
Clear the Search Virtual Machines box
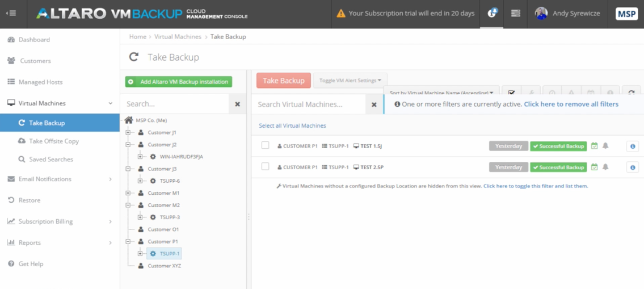click(x=374, y=104)
